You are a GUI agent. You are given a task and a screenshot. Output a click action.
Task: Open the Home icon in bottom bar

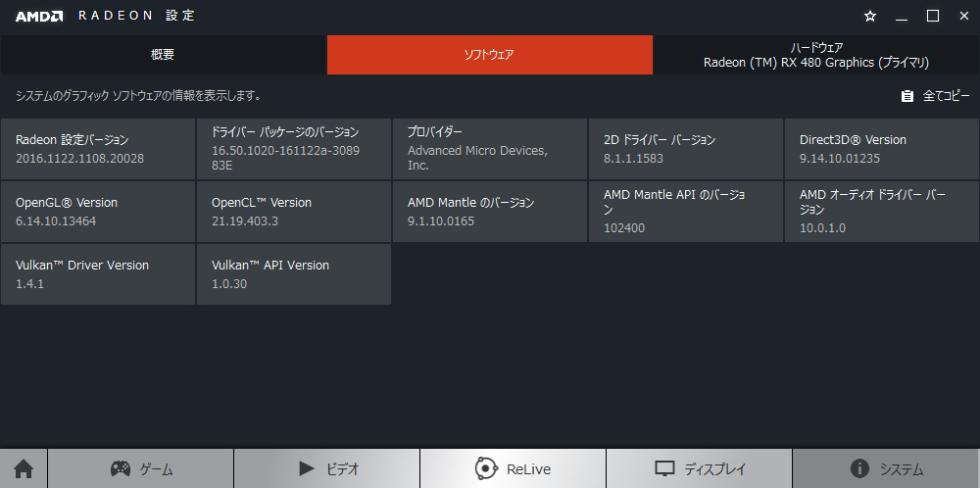(x=24, y=468)
